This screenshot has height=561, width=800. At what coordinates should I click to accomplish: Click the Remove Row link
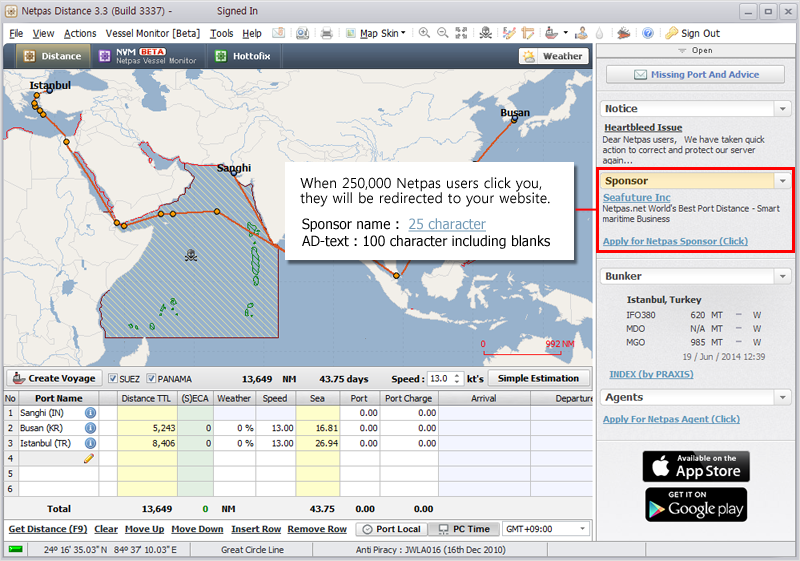pyautogui.click(x=317, y=529)
